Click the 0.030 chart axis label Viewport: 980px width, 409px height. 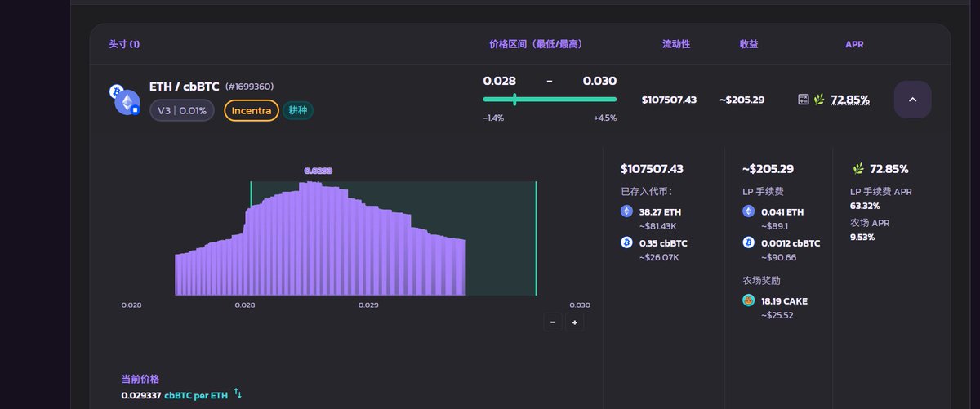[580, 305]
